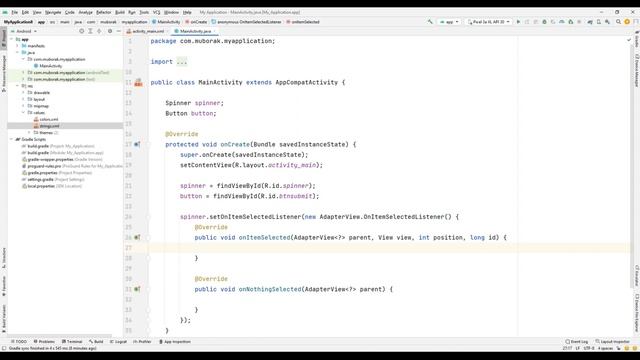The width and height of the screenshot is (640, 360).
Task: Run the app with the play icon
Action: [518, 22]
